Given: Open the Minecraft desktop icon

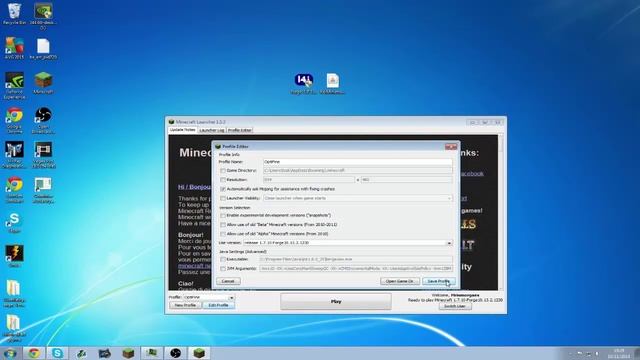Looking at the screenshot, I should 43,83.
